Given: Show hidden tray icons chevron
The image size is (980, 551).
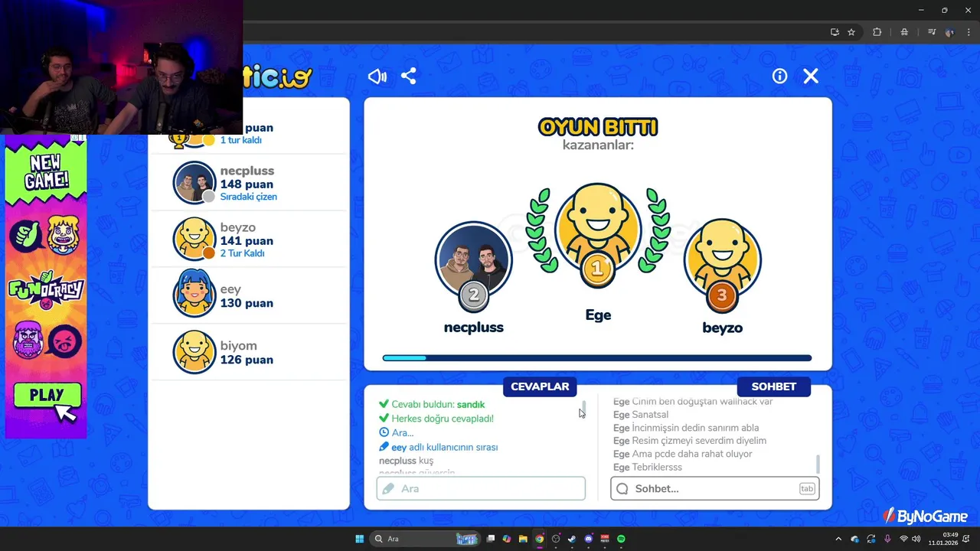Looking at the screenshot, I should (838, 539).
